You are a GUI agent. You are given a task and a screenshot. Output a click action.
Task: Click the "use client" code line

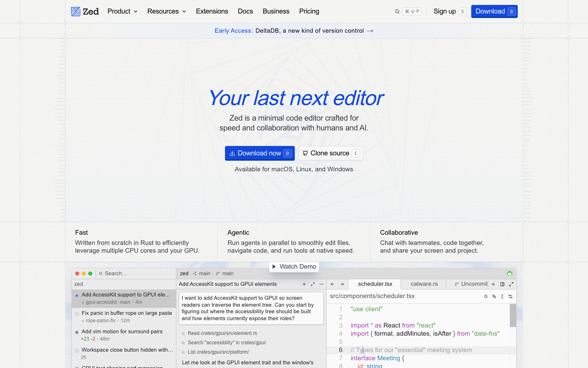point(367,309)
